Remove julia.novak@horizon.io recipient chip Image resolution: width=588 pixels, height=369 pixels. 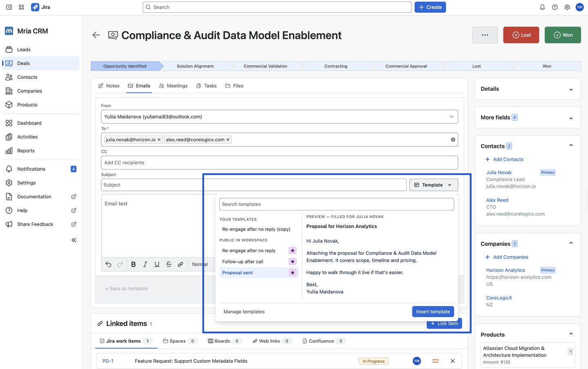[159, 140]
